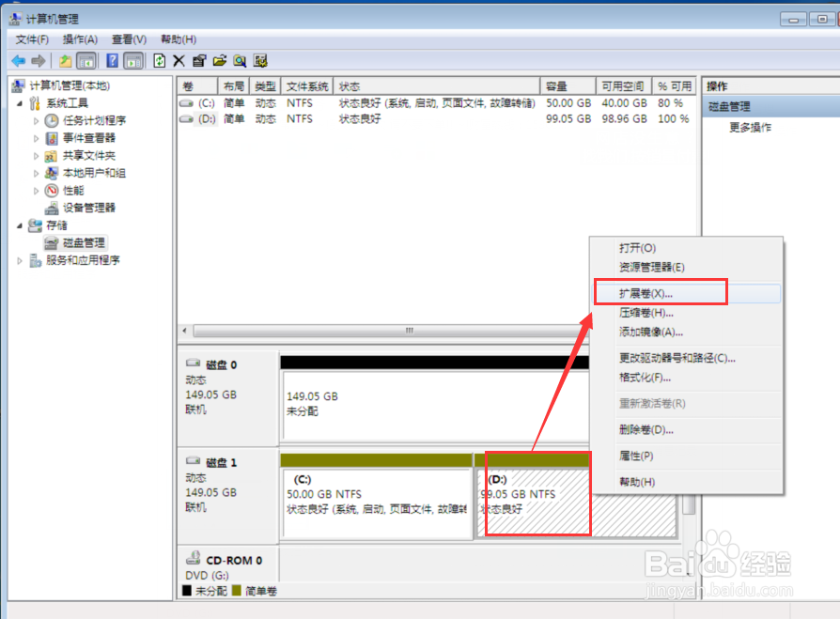Expand the 服务和应用程序 tree node
The width and height of the screenshot is (840, 619).
pos(20,261)
